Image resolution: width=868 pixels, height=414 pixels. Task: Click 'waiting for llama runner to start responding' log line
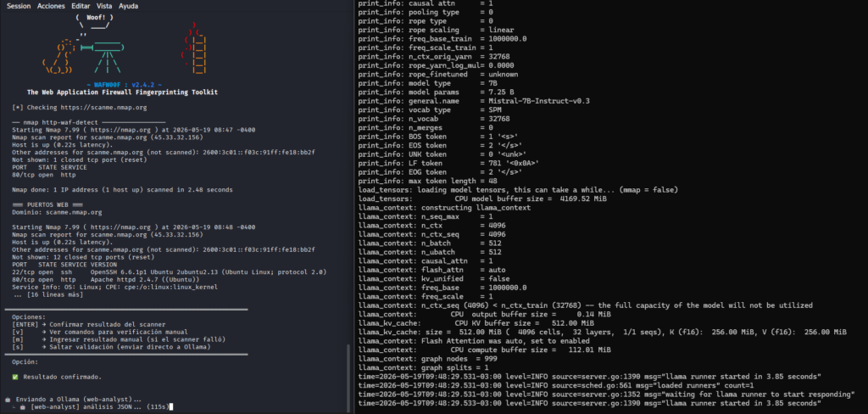[x=606, y=394]
